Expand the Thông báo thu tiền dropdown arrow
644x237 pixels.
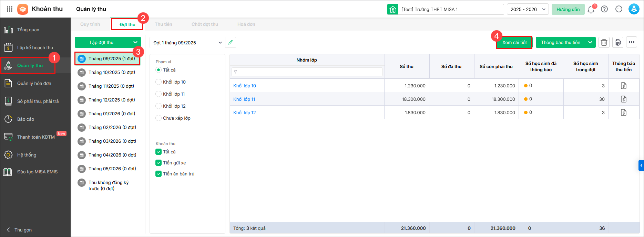[590, 42]
